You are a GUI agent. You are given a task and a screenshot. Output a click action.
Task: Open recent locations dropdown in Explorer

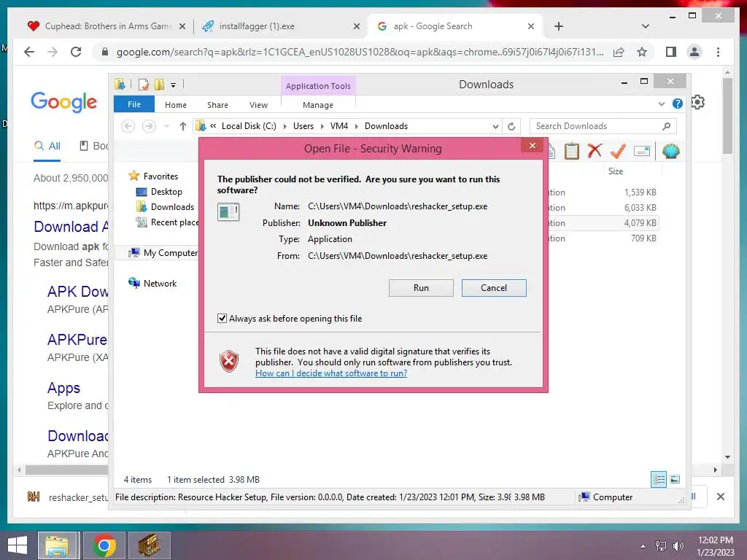coord(166,126)
